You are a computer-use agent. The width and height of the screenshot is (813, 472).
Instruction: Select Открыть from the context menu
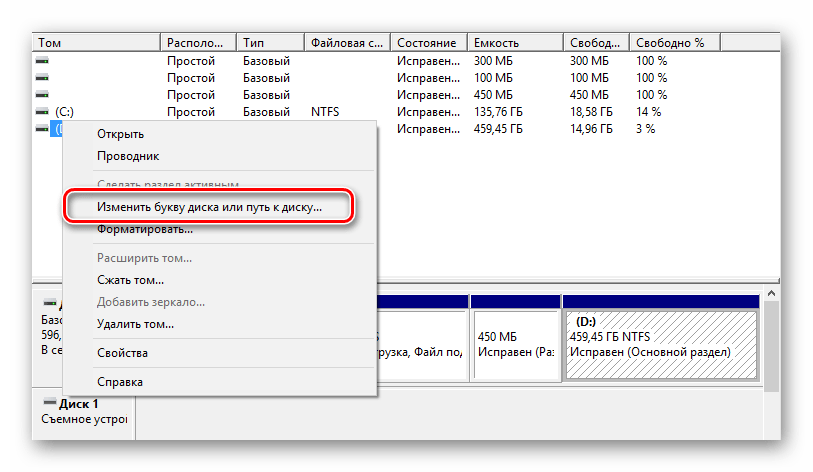click(x=120, y=134)
